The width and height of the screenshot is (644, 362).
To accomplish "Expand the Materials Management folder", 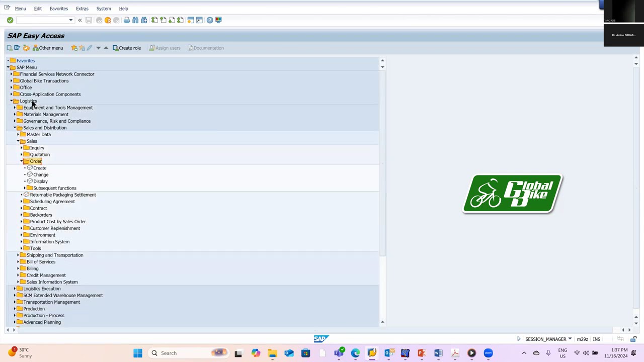I will tap(15, 115).
